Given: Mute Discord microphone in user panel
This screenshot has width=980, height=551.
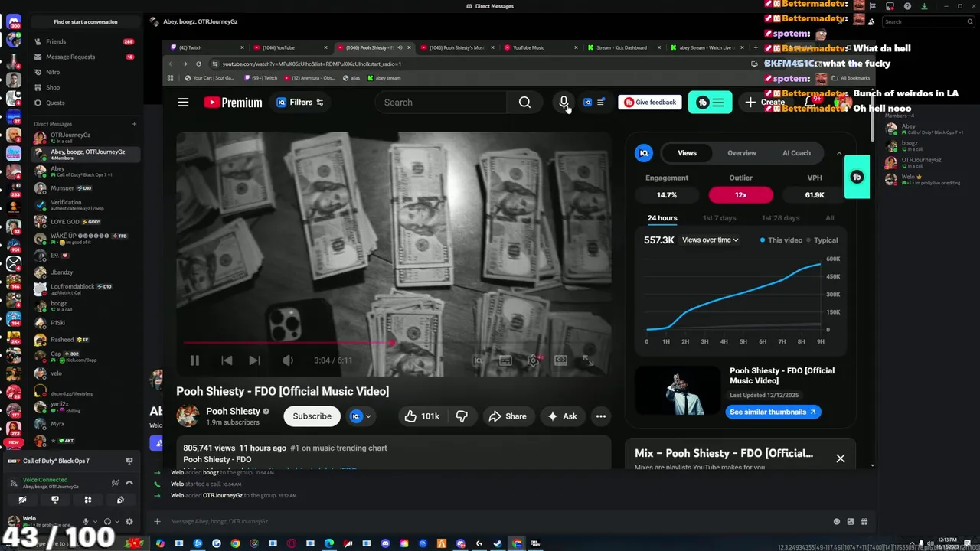Looking at the screenshot, I should (x=86, y=521).
